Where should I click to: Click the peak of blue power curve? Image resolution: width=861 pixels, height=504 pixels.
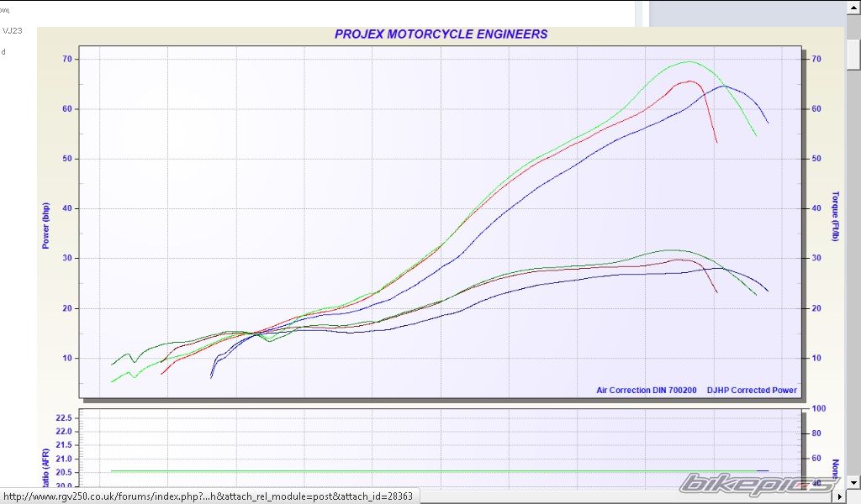click(x=724, y=86)
